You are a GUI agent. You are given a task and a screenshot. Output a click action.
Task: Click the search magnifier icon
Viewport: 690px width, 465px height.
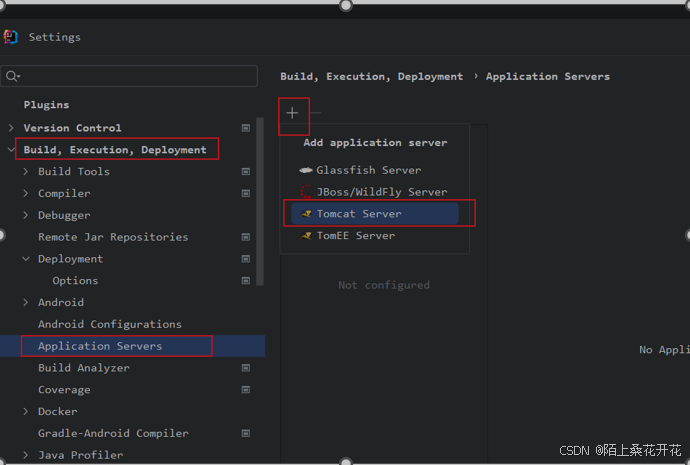(12, 76)
